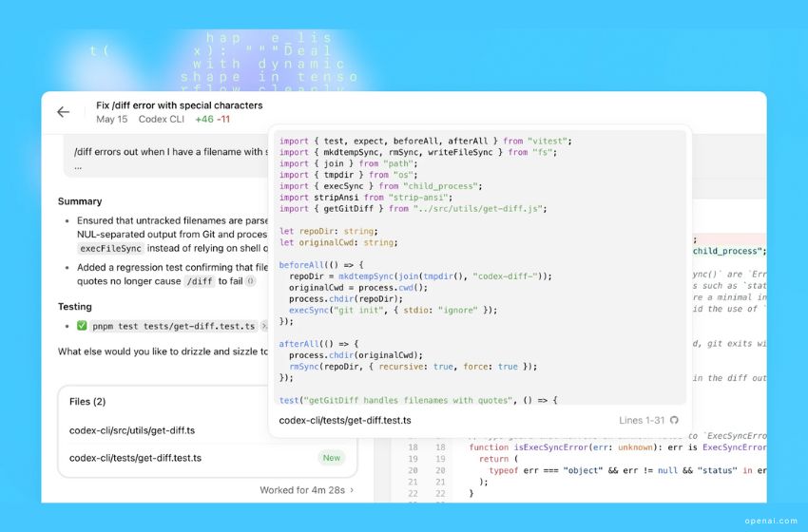Click line number 18 in the diff gutter
The height and width of the screenshot is (532, 808).
(413, 447)
